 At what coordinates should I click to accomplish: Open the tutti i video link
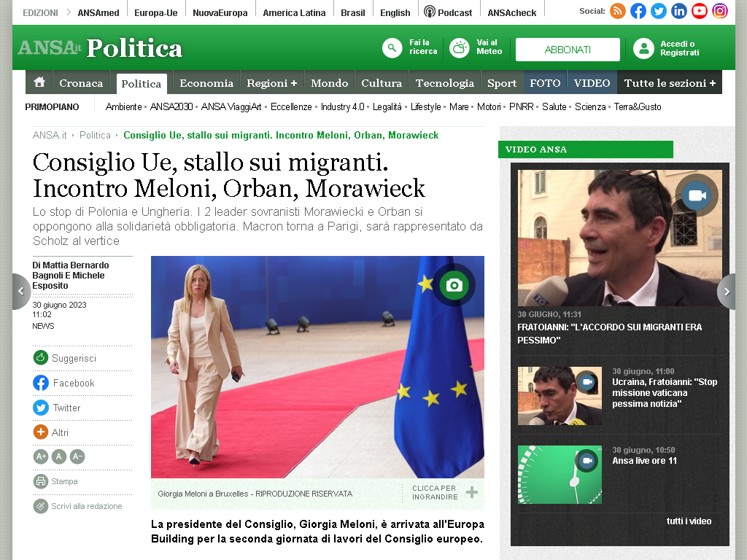coord(689,521)
